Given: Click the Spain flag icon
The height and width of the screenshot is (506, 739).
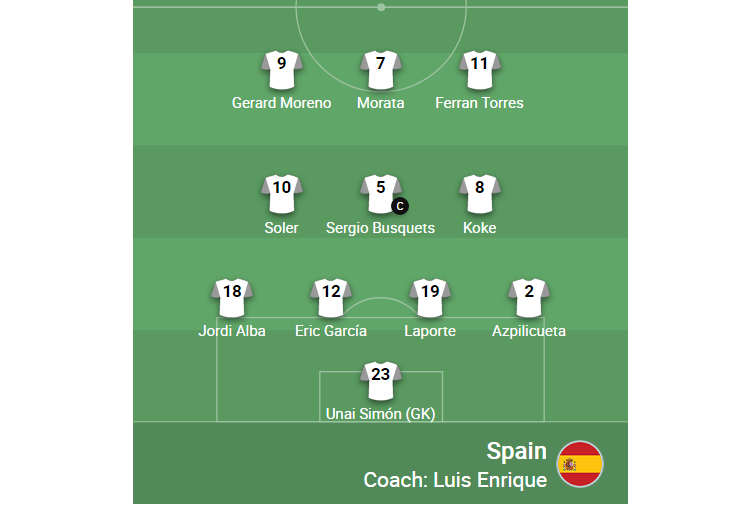Looking at the screenshot, I should click(579, 465).
